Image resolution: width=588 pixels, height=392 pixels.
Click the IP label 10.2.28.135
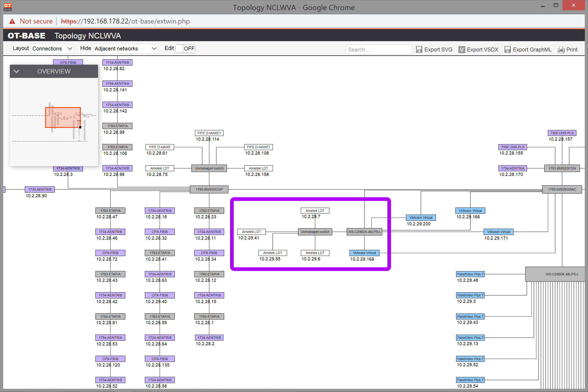point(158,365)
